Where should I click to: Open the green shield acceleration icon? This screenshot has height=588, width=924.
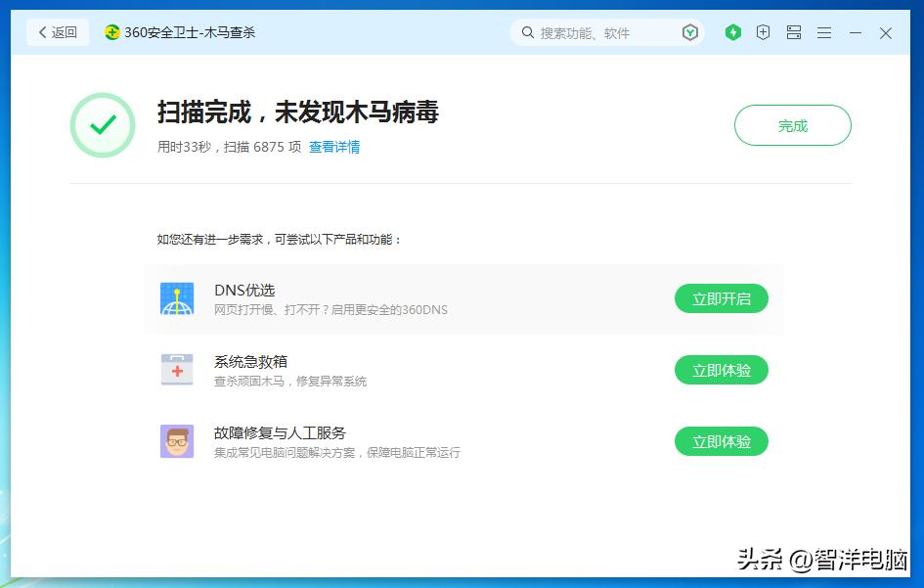click(x=732, y=32)
